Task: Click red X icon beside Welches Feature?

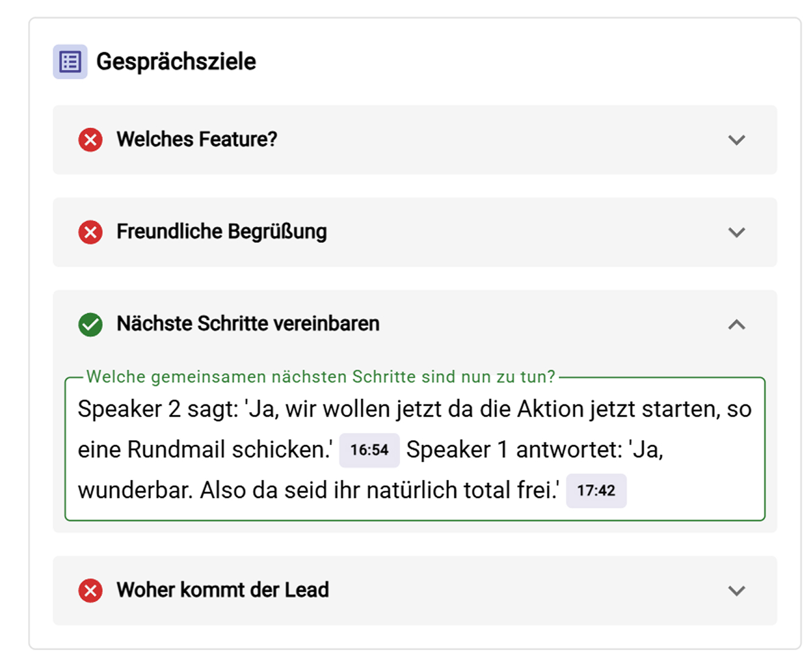Action: [90, 140]
